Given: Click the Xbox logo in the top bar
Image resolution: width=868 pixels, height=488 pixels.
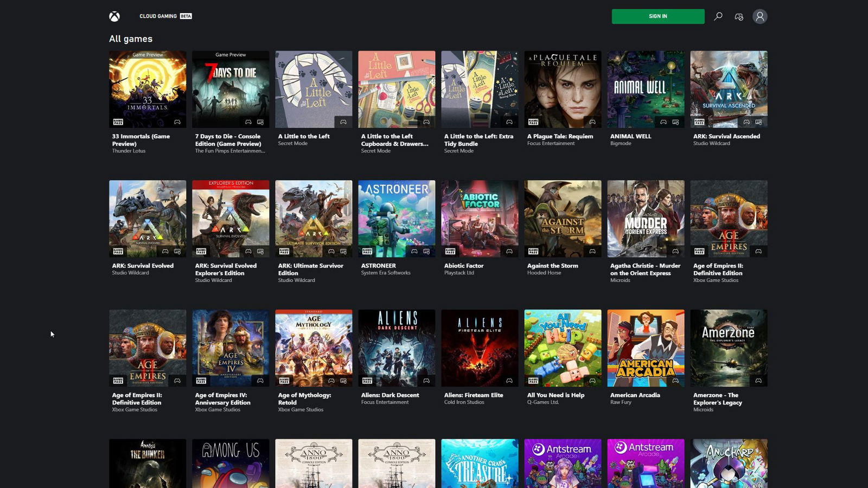Looking at the screenshot, I should [114, 16].
